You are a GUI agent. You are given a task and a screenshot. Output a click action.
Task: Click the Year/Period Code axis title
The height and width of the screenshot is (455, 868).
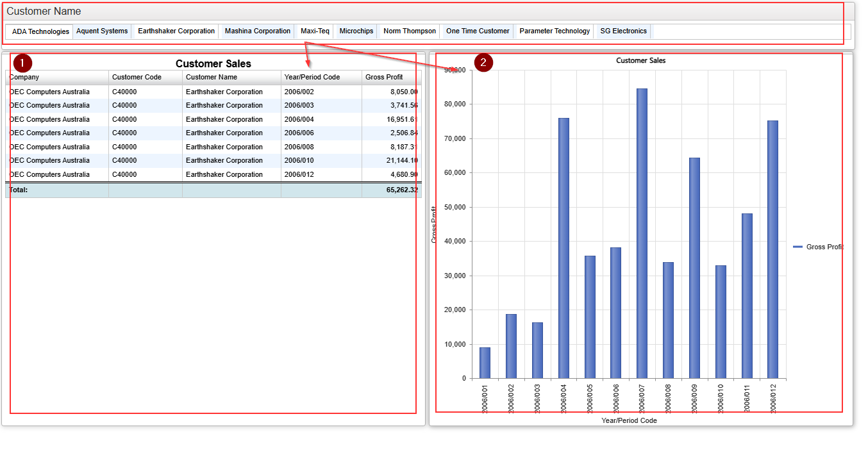tap(629, 420)
